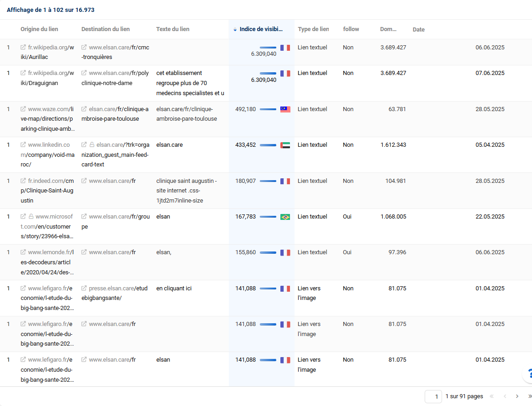Image resolution: width=532 pixels, height=406 pixels.
Task: Click the padlock icon beside elsan.care/?trk destination
Action: pos(92,145)
